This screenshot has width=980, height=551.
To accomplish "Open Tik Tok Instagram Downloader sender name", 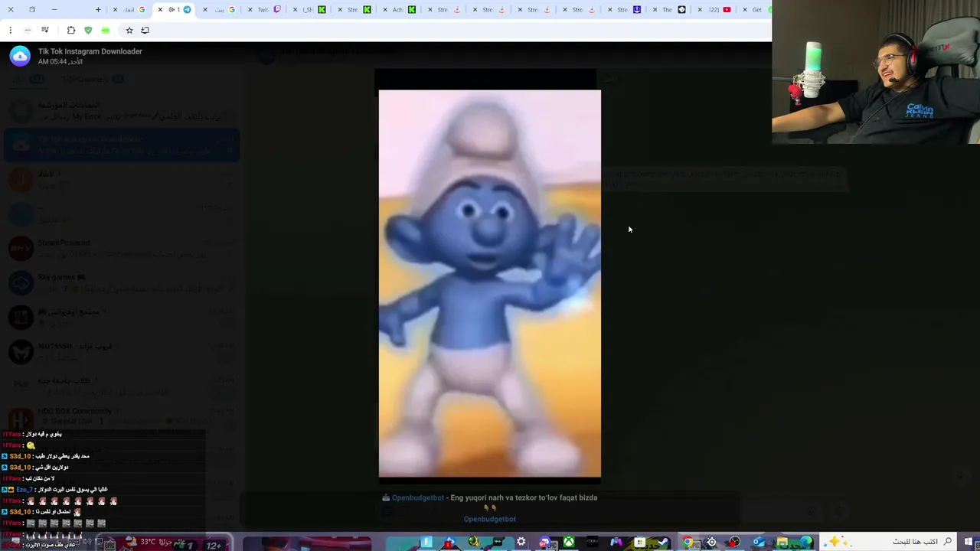I will (90, 51).
